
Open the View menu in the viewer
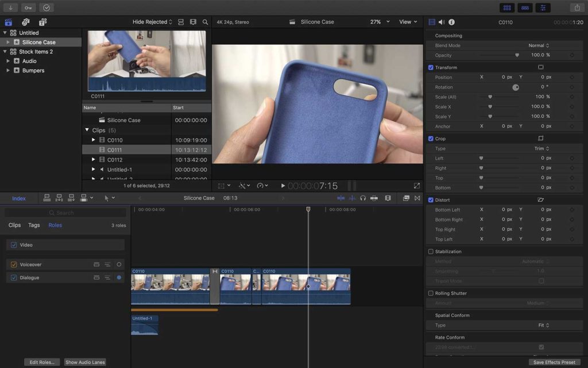(x=407, y=21)
